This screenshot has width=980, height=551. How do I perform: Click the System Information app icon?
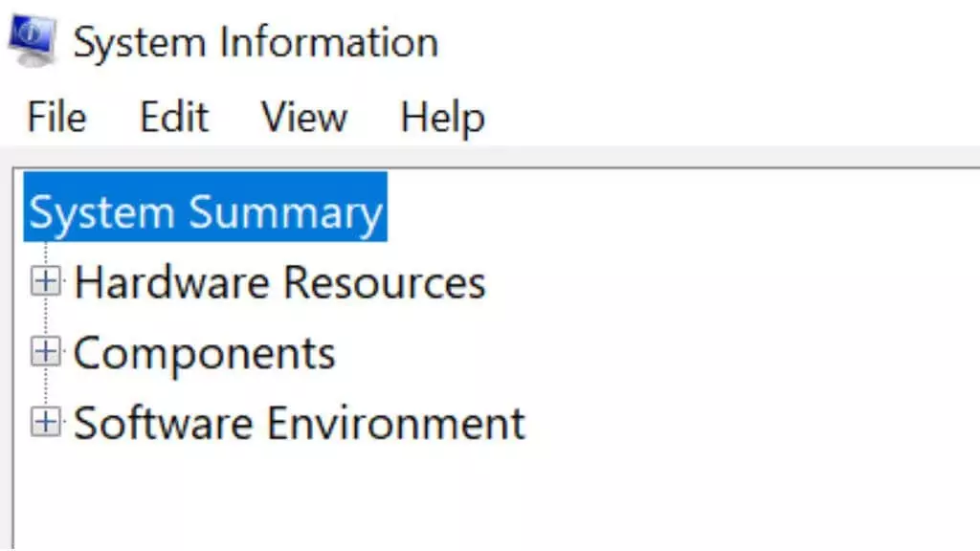[33, 40]
